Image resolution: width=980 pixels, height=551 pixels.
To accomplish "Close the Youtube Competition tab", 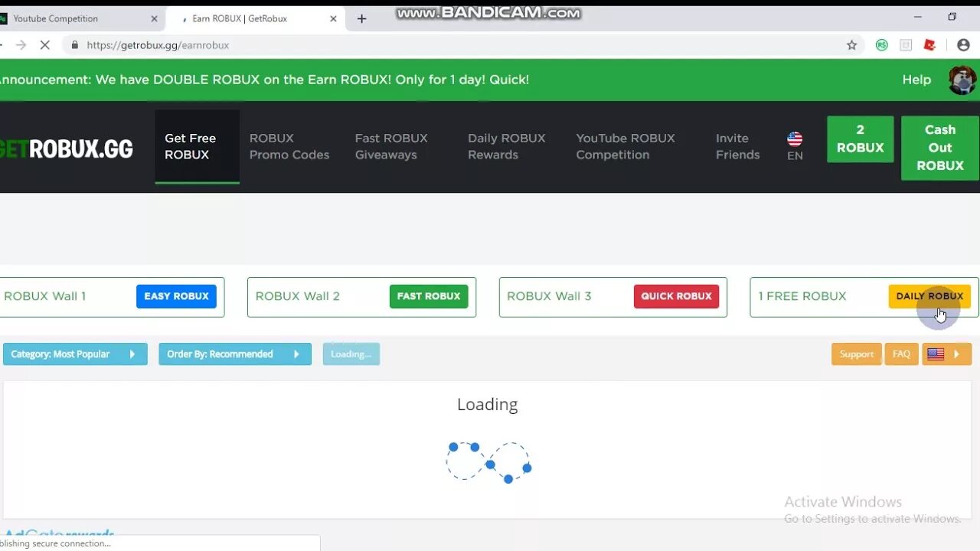I will pyautogui.click(x=154, y=18).
